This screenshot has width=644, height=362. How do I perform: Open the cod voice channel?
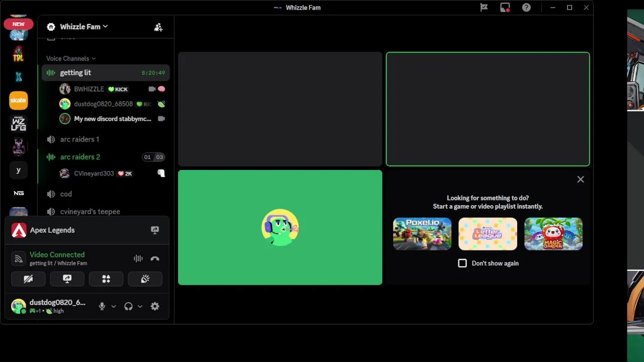pyautogui.click(x=106, y=194)
